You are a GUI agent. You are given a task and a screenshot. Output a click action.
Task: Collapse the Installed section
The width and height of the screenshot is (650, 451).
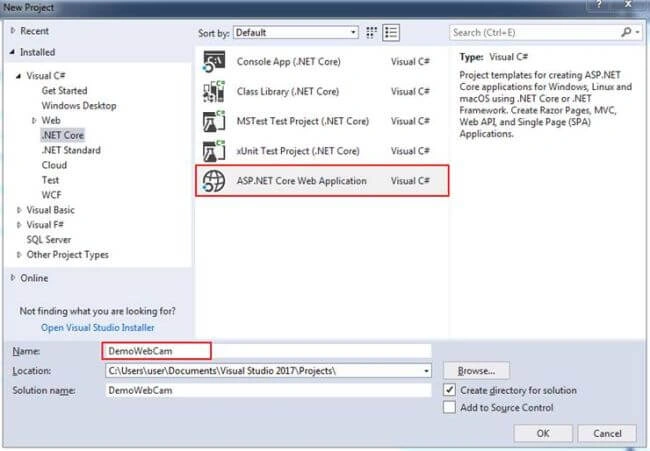coord(12,52)
